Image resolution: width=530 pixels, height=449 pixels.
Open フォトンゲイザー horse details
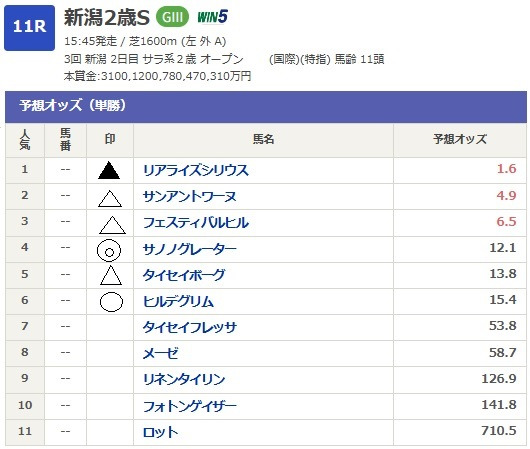click(x=190, y=406)
